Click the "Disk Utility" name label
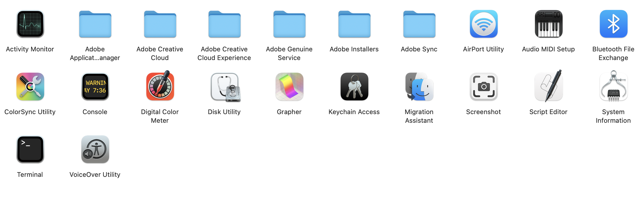 (x=224, y=112)
